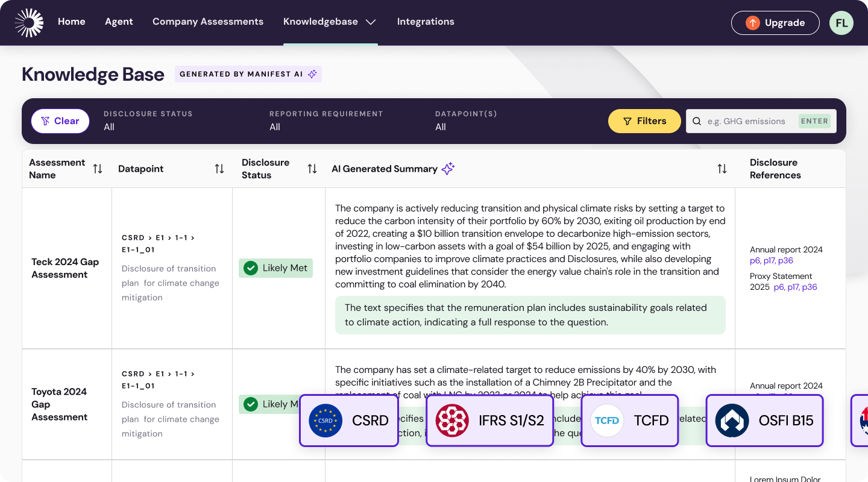Click the yellow Filters button
868x482 pixels.
(644, 121)
